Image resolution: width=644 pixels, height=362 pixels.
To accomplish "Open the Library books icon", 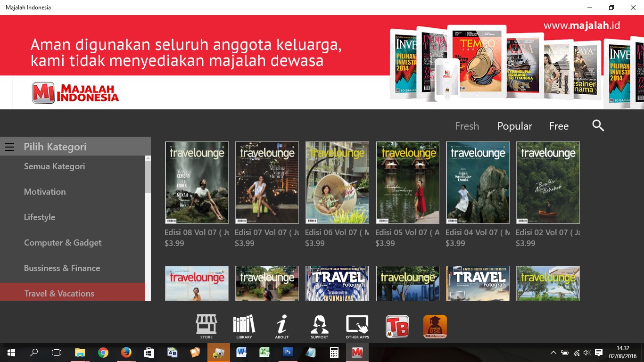I will click(x=244, y=327).
